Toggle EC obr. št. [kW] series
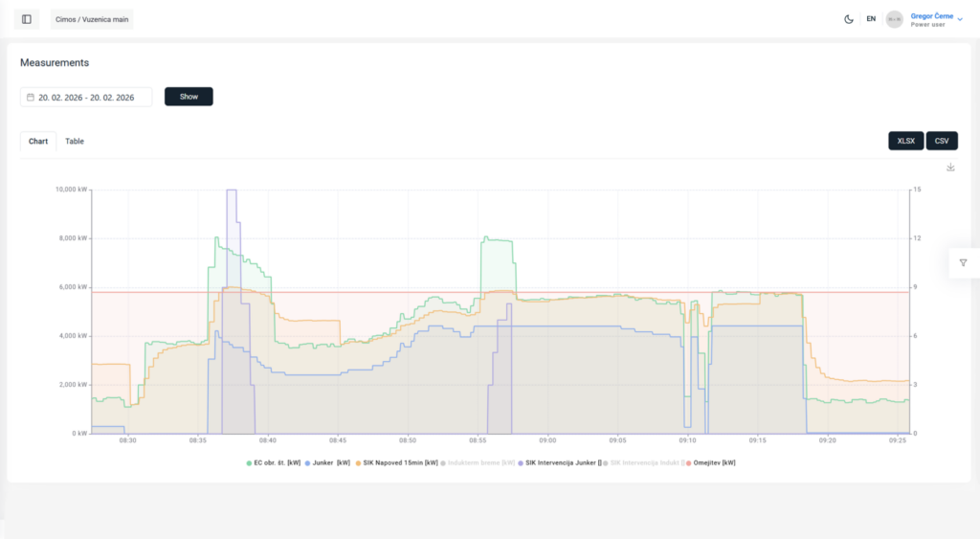This screenshot has width=980, height=539. (273, 462)
